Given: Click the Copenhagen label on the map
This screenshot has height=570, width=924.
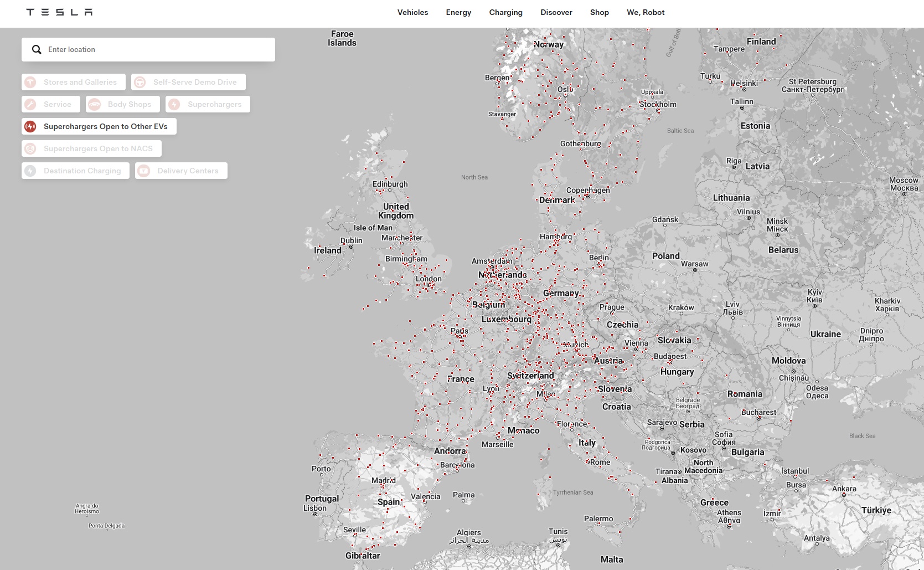Looking at the screenshot, I should (x=588, y=190).
